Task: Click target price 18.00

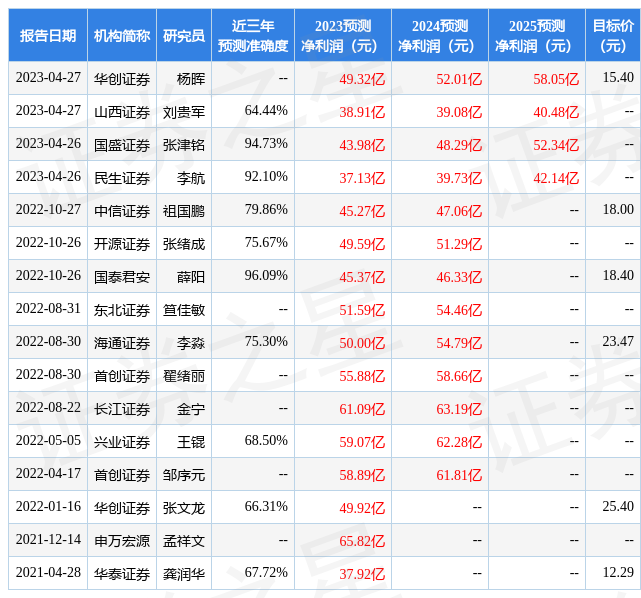Action: tap(618, 209)
